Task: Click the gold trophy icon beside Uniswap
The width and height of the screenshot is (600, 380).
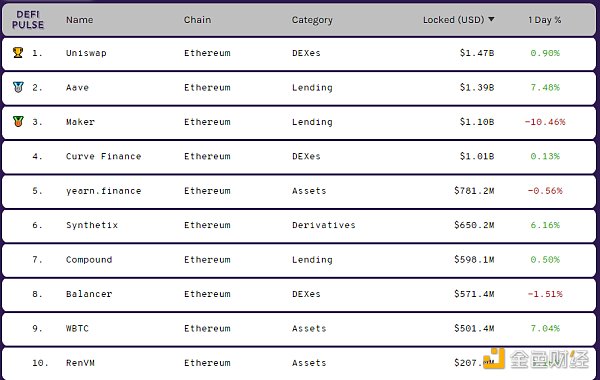Action: pyautogui.click(x=18, y=52)
